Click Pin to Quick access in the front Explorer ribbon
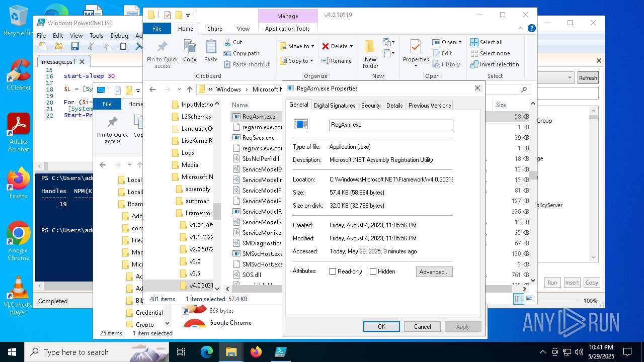644x362 pixels. click(163, 54)
